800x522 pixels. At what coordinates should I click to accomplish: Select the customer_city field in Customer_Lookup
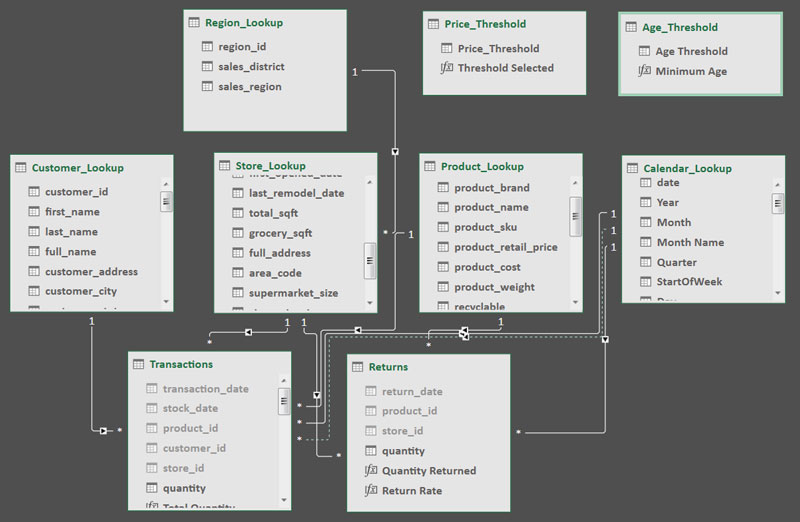pyautogui.click(x=80, y=291)
